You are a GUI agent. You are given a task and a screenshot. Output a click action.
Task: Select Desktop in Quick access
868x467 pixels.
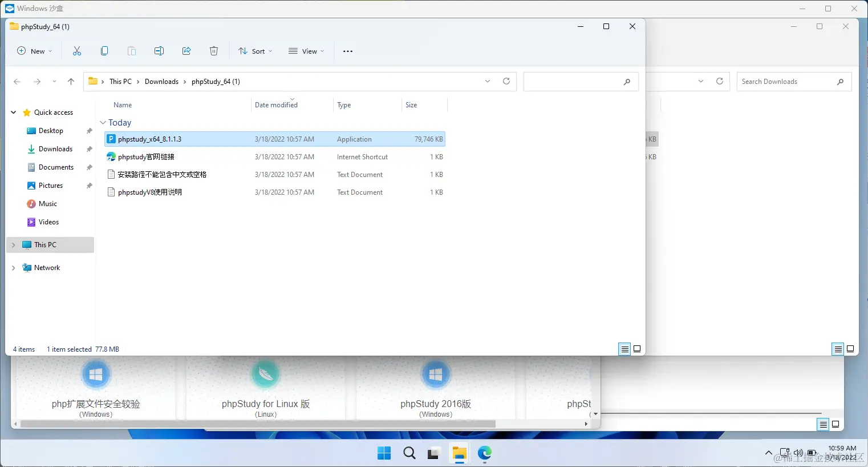point(51,131)
